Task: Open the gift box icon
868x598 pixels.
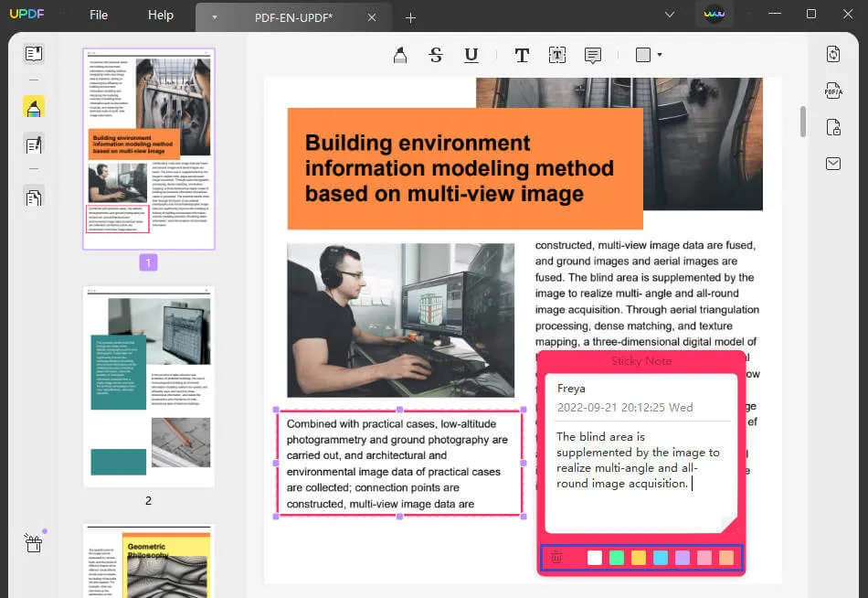Action: pos(34,544)
